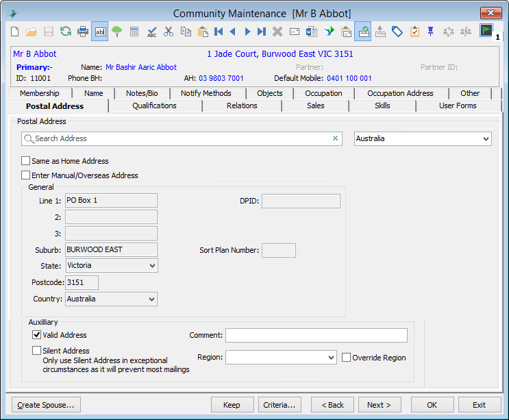The image size is (509, 420).
Task: Run spell check ABC icon
Action: point(151,32)
